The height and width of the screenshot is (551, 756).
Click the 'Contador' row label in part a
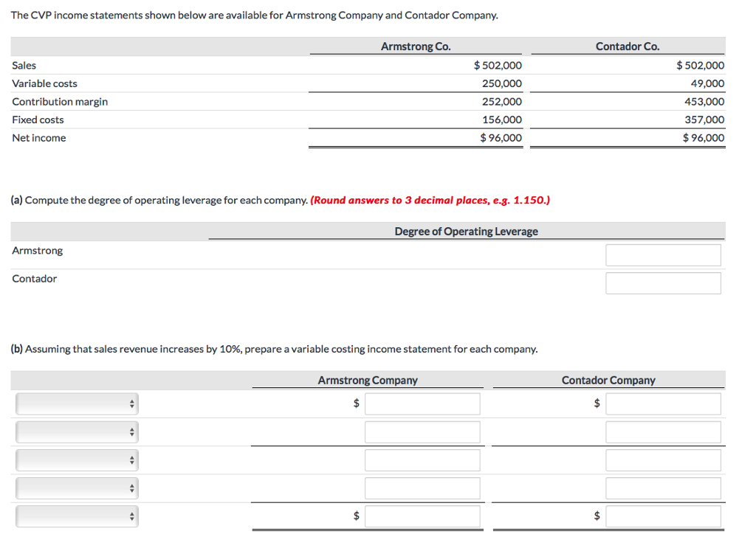(x=34, y=279)
